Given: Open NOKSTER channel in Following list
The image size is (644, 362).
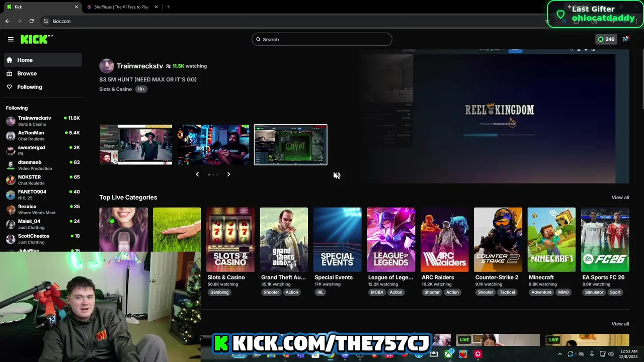Looking at the screenshot, I should click(x=43, y=179).
